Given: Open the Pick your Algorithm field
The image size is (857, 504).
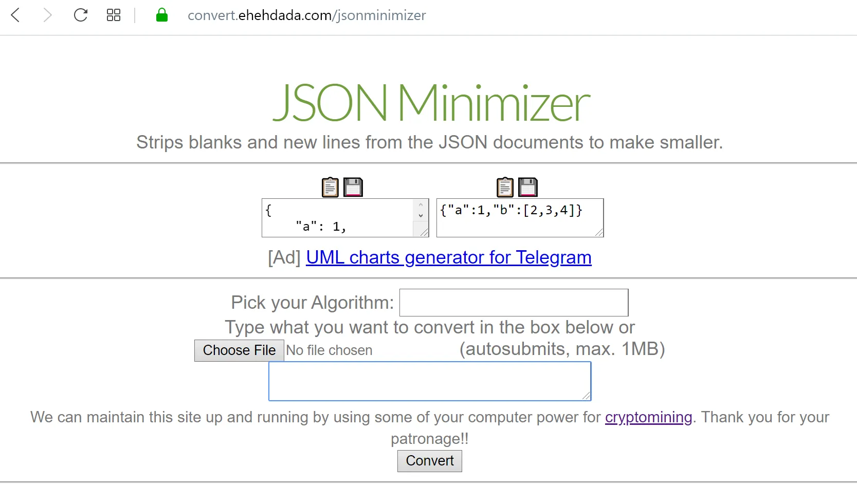Looking at the screenshot, I should coord(514,303).
